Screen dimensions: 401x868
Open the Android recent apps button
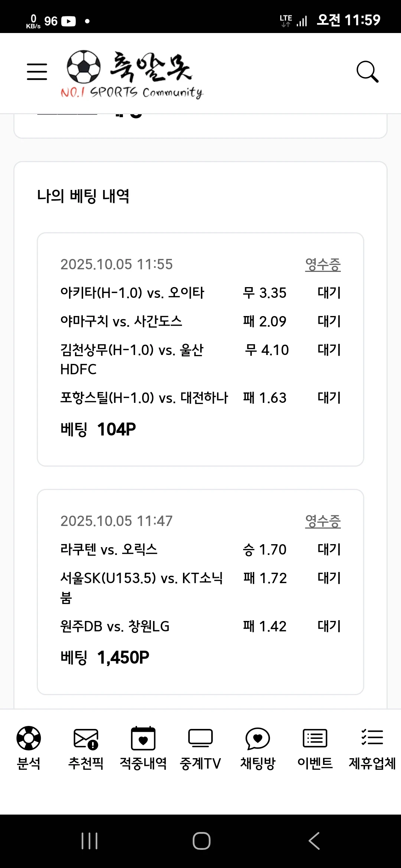pos(89,841)
